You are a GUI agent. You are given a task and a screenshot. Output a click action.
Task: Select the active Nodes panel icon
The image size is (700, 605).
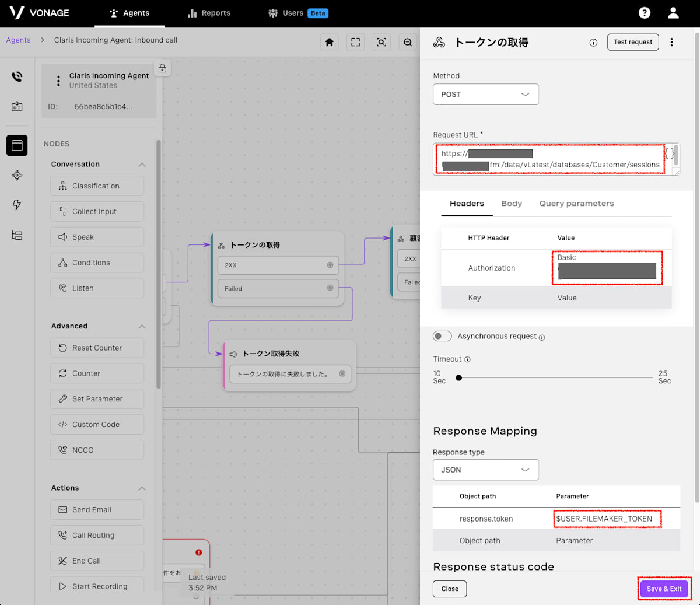[17, 145]
